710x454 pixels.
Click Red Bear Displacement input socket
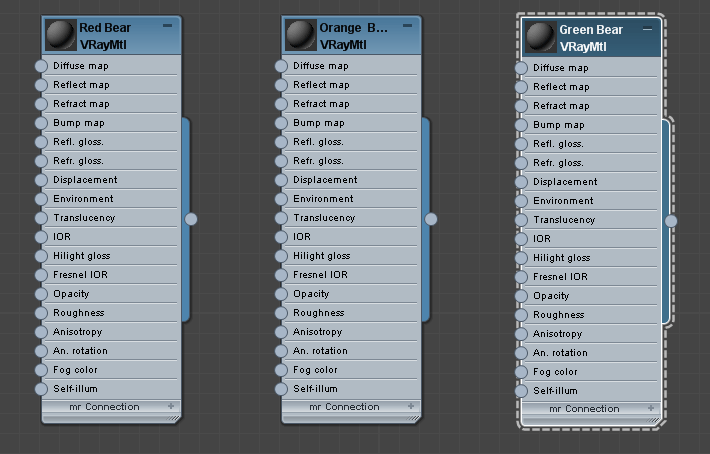(41, 180)
